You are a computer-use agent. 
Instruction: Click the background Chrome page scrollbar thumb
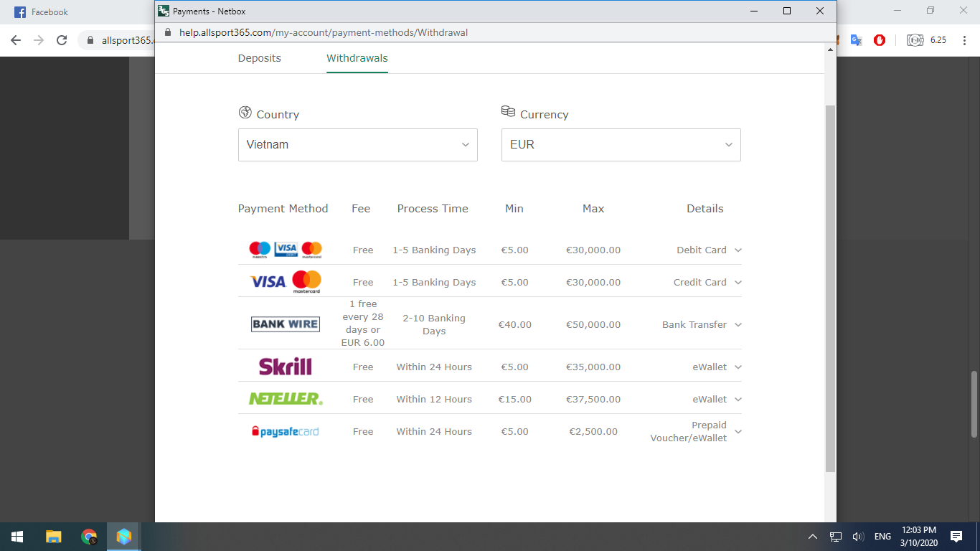[x=974, y=404]
